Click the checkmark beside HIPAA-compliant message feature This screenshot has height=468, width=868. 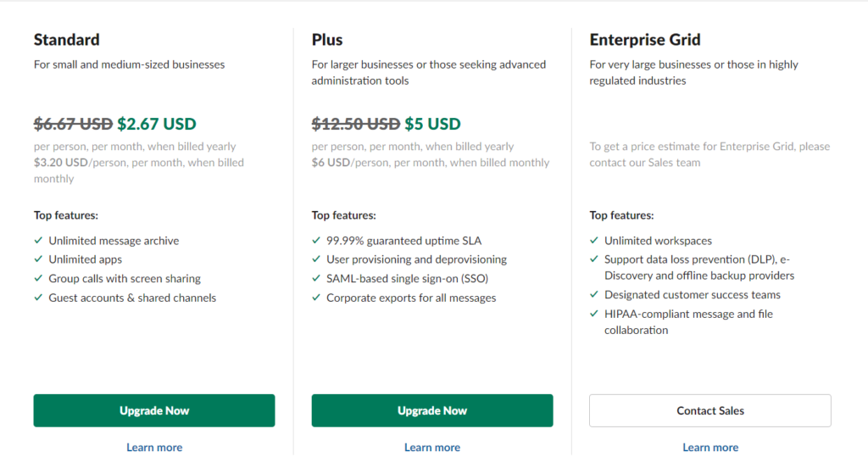[x=594, y=314]
